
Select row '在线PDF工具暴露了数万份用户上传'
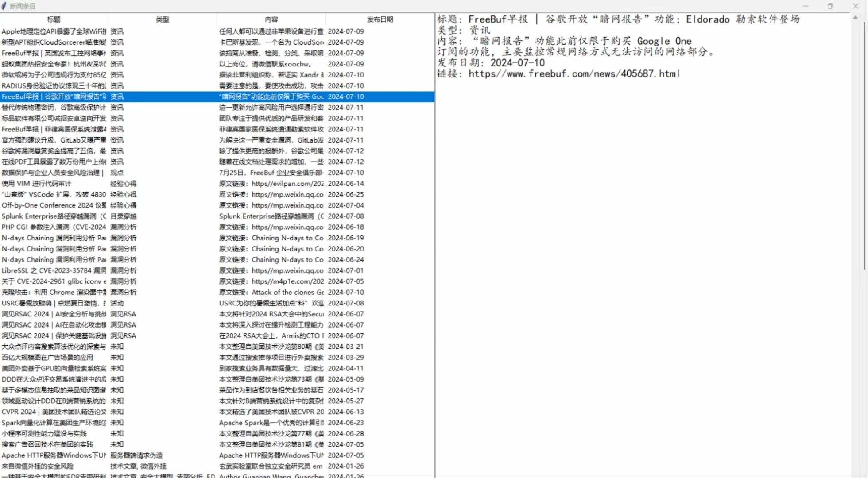pyautogui.click(x=217, y=162)
